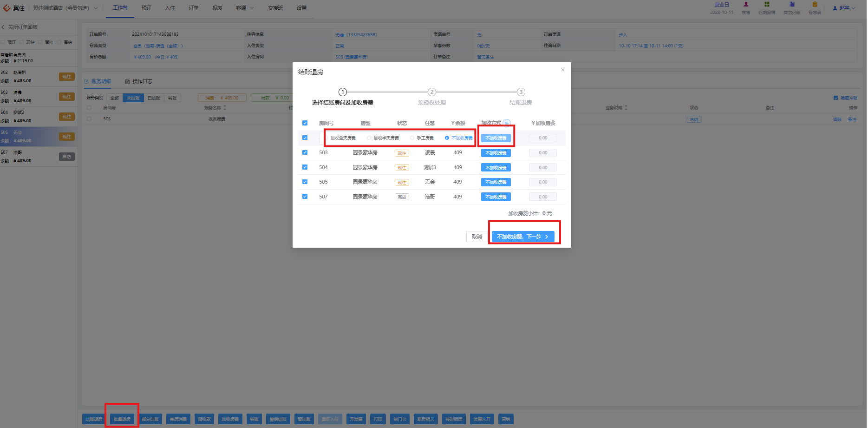Uncheck the checkbox for room 503
Screen dimensions: 868x428
[x=305, y=152]
